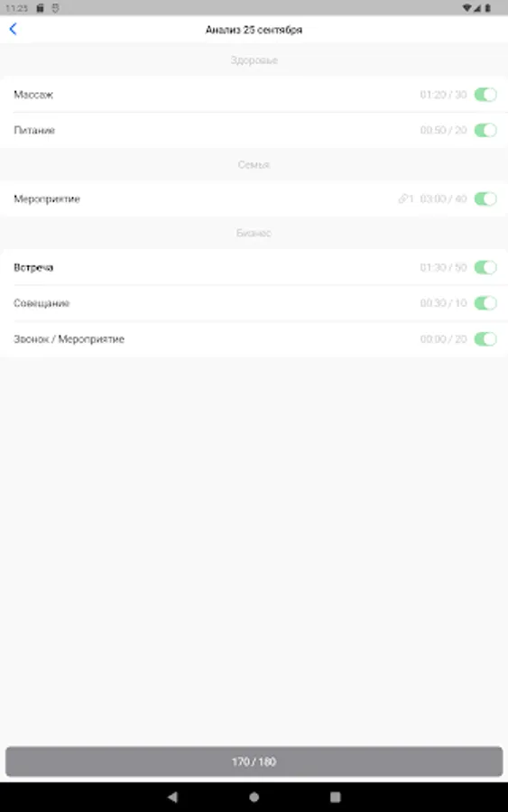
Task: Click the link icon beside Мероприятие time
Action: tap(402, 198)
